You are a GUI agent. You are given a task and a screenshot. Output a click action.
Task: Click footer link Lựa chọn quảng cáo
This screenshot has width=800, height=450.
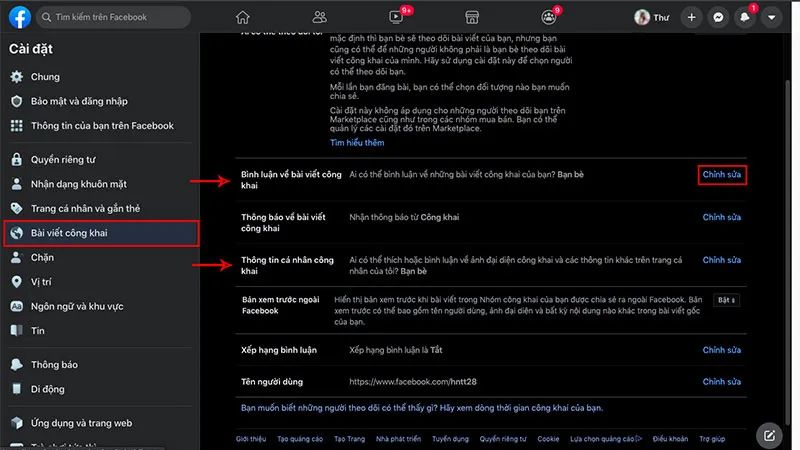coord(606,439)
